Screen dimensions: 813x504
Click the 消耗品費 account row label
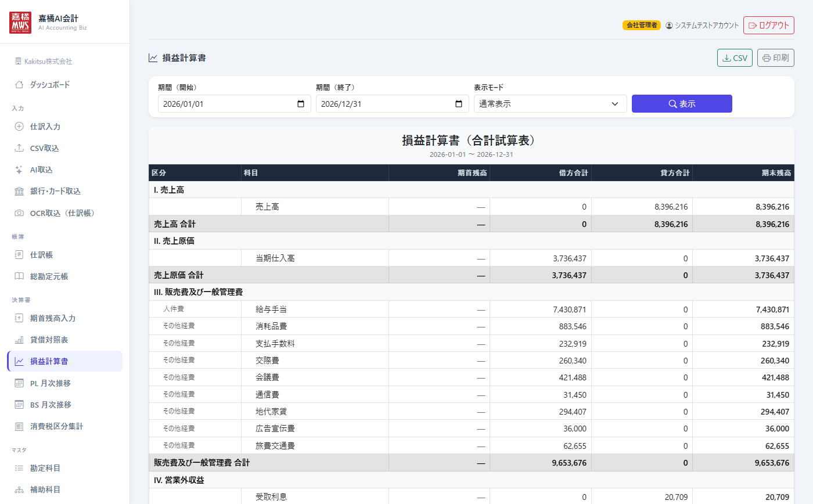tap(271, 326)
